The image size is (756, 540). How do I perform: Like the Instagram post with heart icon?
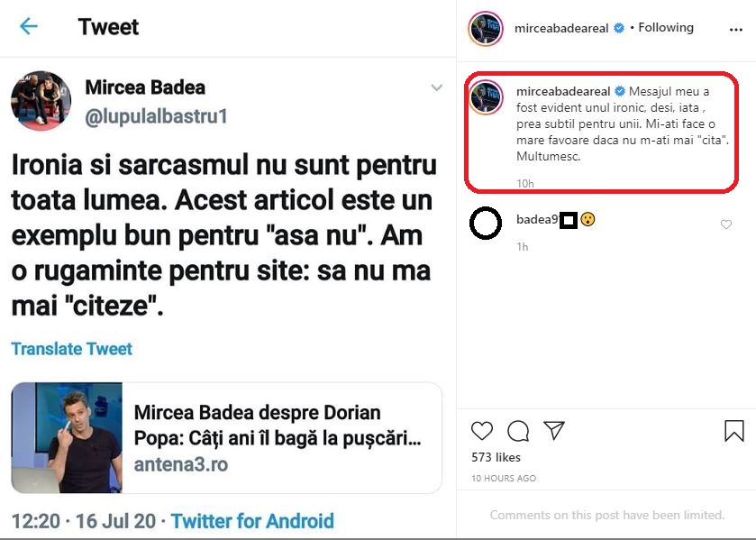pyautogui.click(x=482, y=431)
